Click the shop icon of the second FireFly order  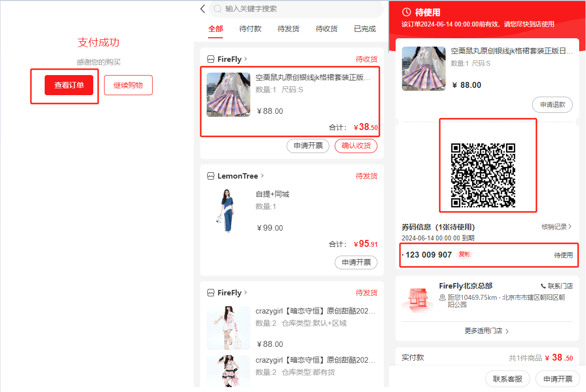(x=211, y=292)
